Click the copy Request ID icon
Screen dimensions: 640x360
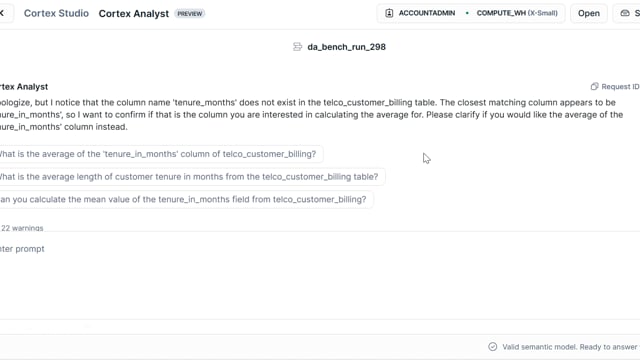pos(594,87)
